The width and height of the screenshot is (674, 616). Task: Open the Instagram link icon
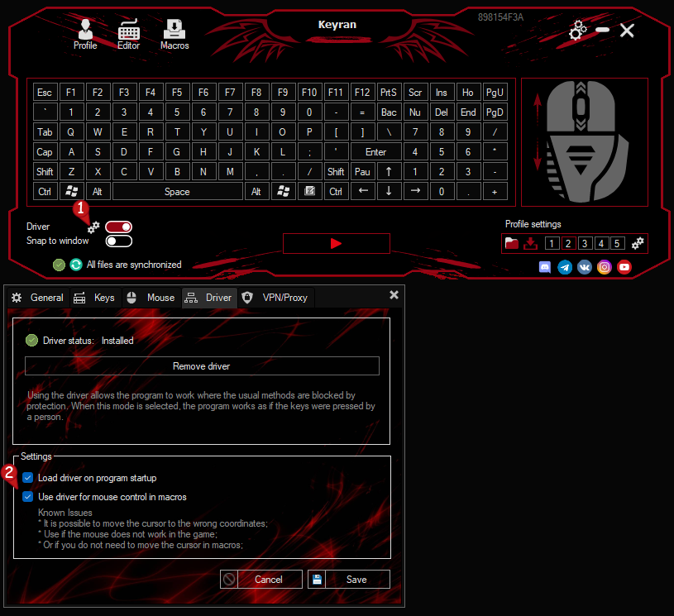604,267
